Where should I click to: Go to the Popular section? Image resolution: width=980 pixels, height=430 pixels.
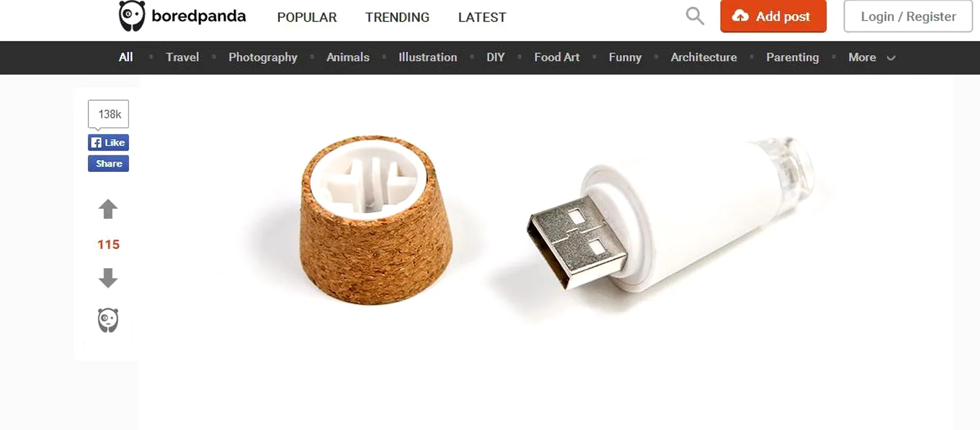(x=307, y=17)
